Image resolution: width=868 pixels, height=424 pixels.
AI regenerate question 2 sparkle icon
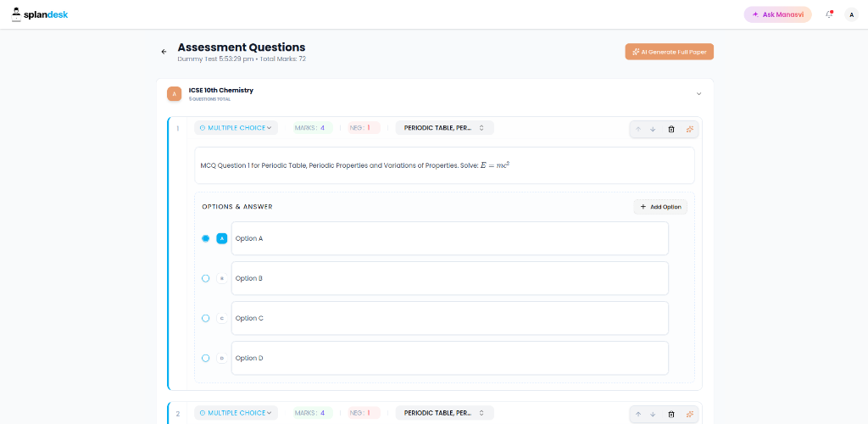coord(689,414)
